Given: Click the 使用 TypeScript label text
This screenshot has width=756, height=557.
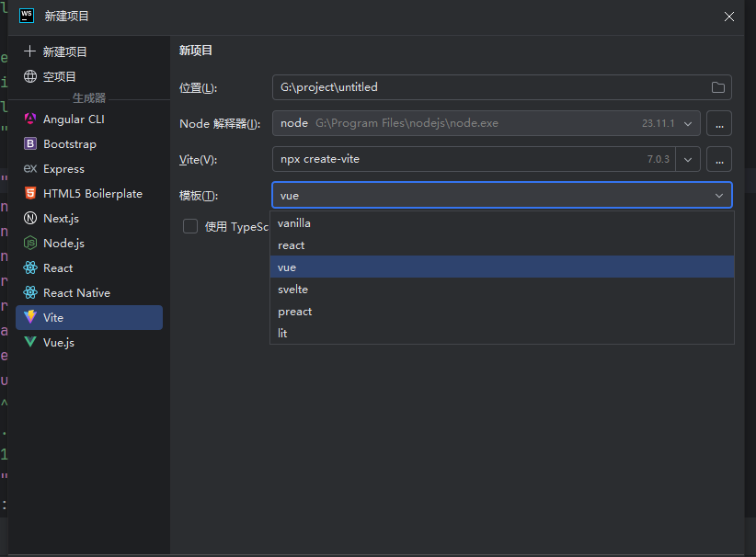Looking at the screenshot, I should tap(236, 226).
